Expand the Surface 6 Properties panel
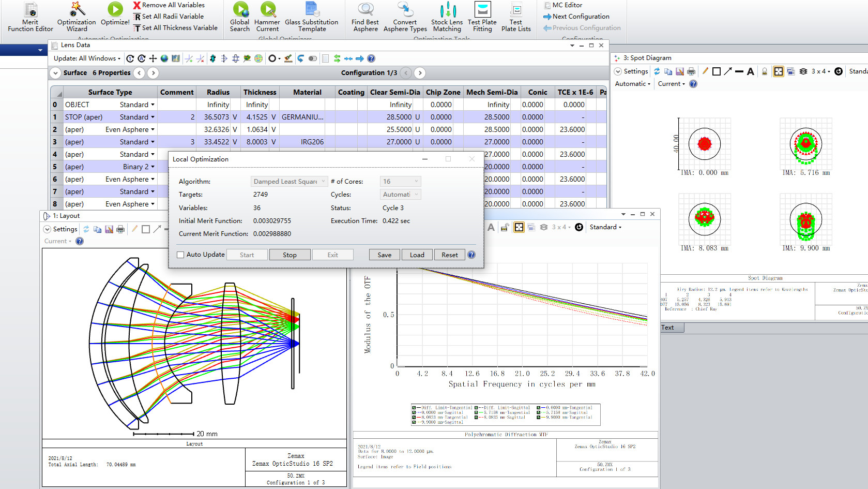 (55, 73)
